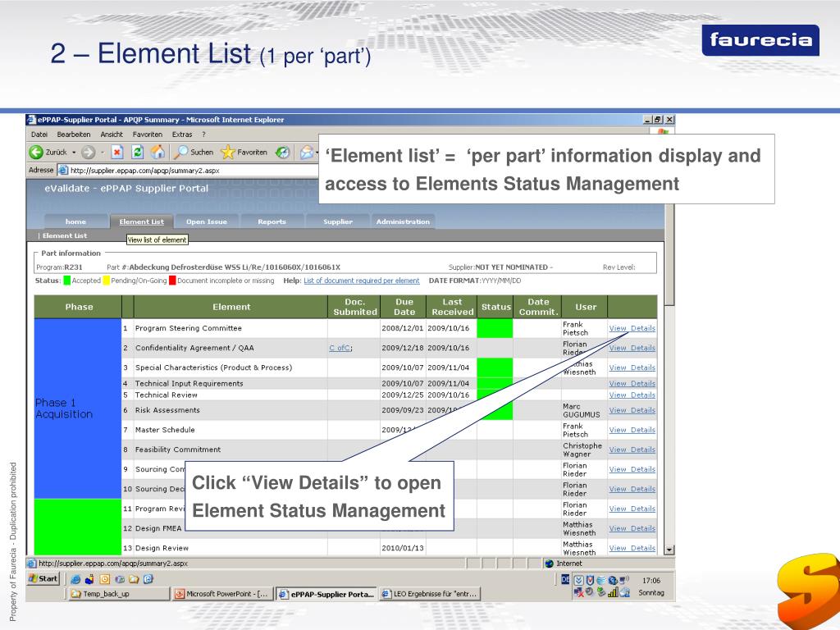The image size is (840, 630).
Task: Click the Due Date column header
Action: pyautogui.click(x=404, y=307)
